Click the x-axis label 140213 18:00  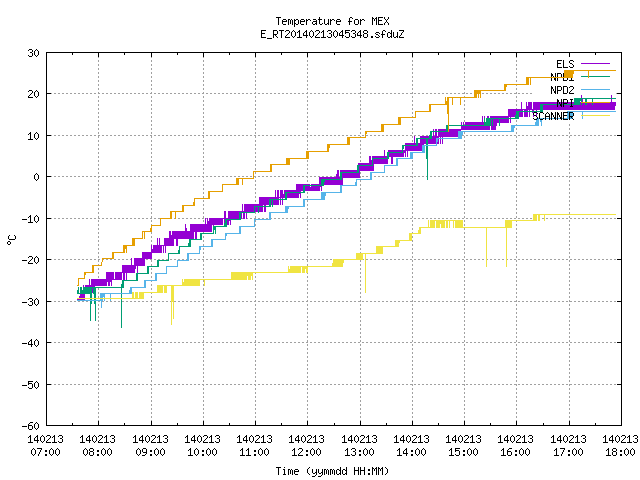(620, 445)
